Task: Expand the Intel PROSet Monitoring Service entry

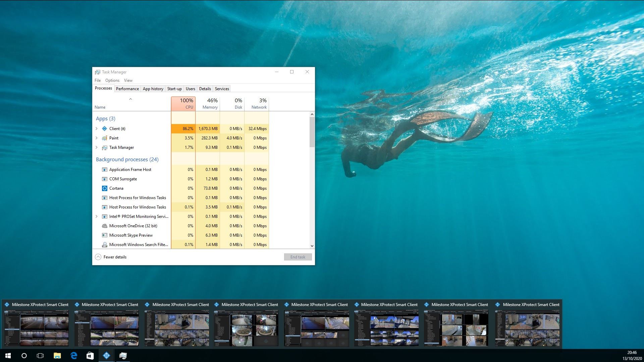Action: point(96,216)
